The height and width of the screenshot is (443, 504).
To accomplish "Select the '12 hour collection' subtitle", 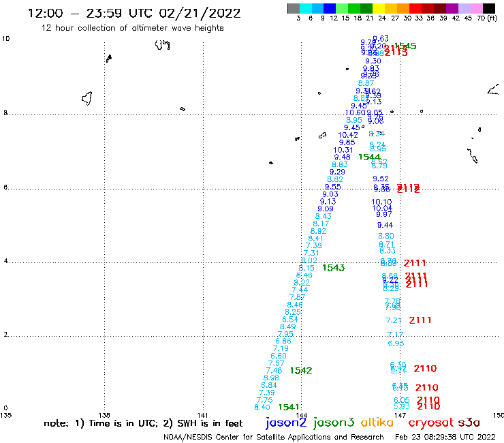I will pos(132,28).
